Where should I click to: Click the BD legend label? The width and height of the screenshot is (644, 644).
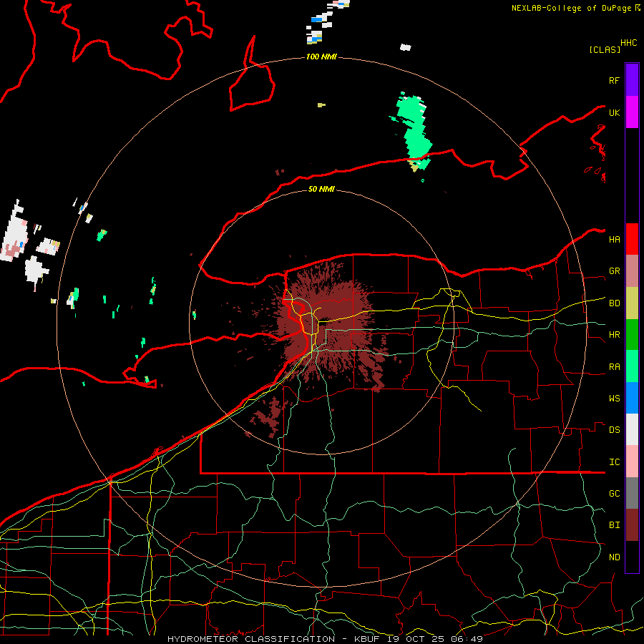pos(614,303)
